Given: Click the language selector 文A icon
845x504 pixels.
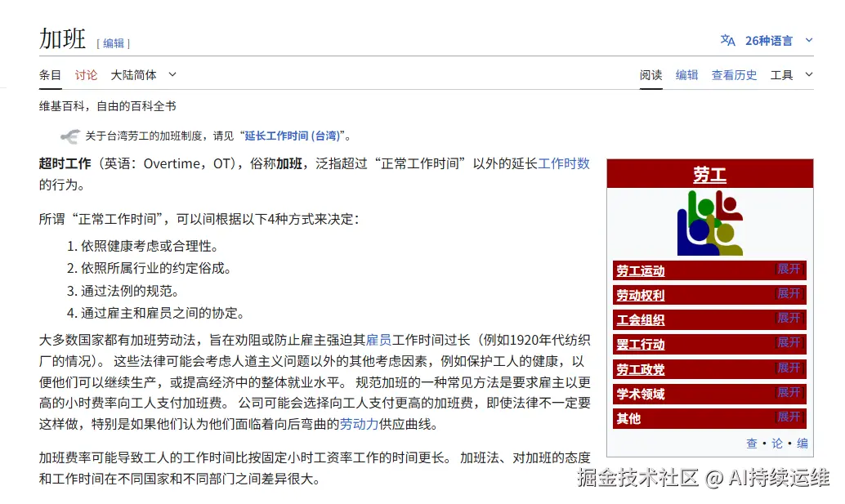Looking at the screenshot, I should click(727, 40).
